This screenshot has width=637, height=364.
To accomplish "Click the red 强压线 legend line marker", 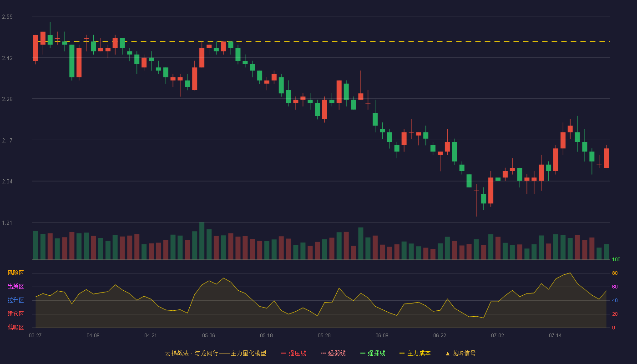I will click(x=283, y=353).
